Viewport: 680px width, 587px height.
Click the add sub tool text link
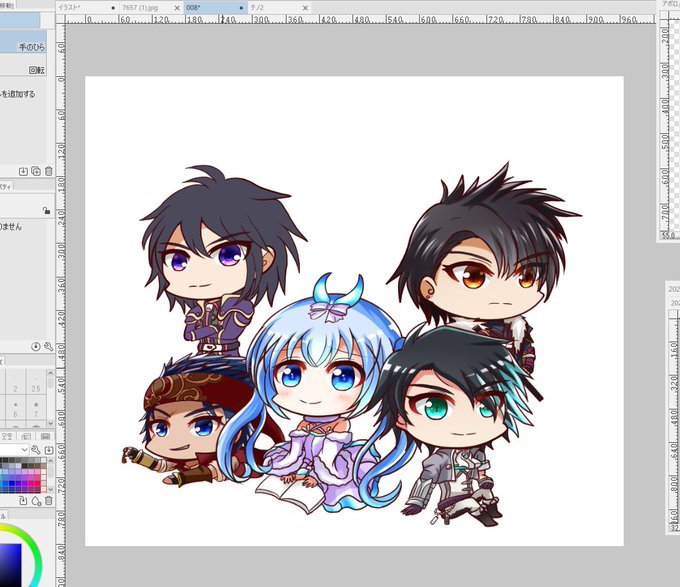click(18, 94)
